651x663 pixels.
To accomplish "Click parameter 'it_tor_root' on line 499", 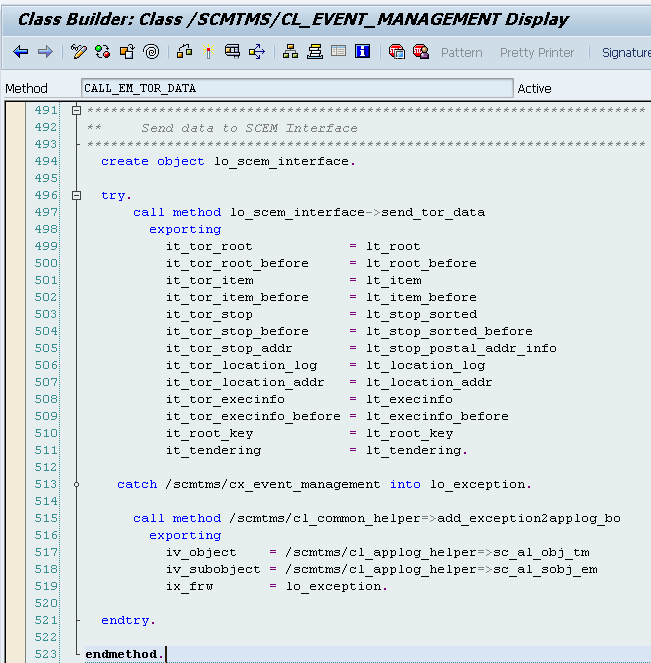I will pos(209,247).
